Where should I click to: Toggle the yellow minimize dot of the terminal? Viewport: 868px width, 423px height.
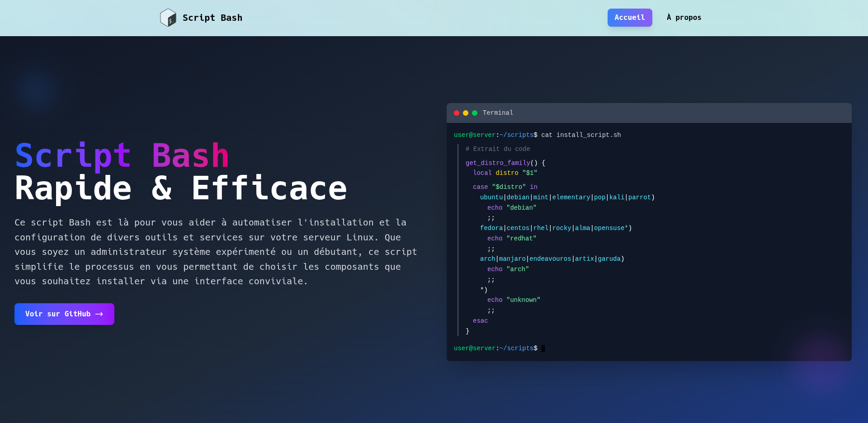pos(466,113)
